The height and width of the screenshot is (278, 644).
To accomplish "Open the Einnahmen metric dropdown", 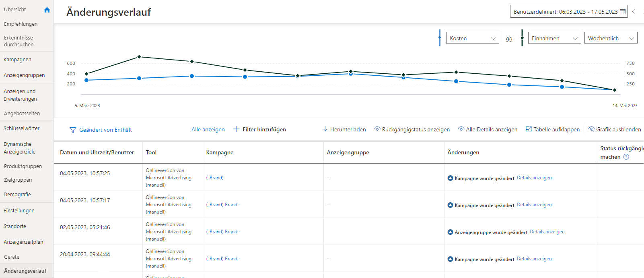I will tap(555, 38).
